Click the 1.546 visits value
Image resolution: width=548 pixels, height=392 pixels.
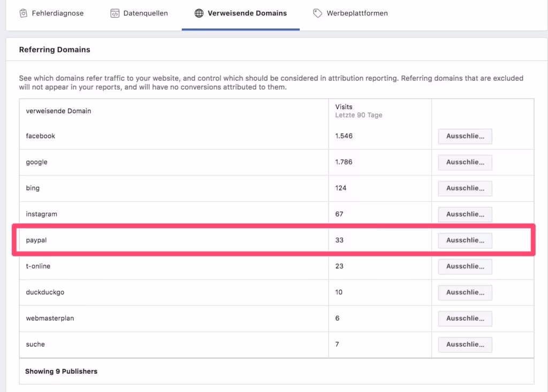point(344,136)
